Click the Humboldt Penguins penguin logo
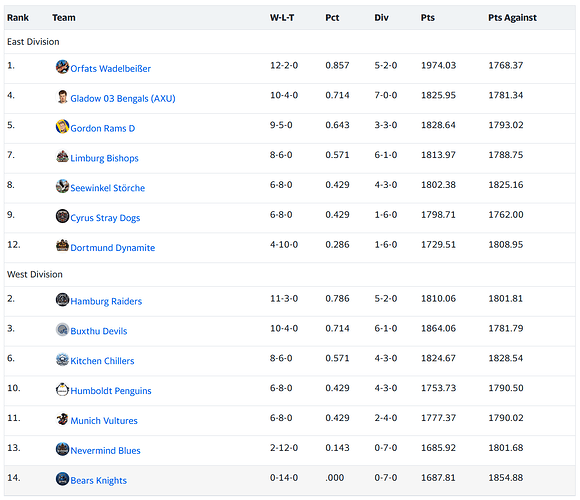This screenshot has width=580, height=500. click(62, 389)
